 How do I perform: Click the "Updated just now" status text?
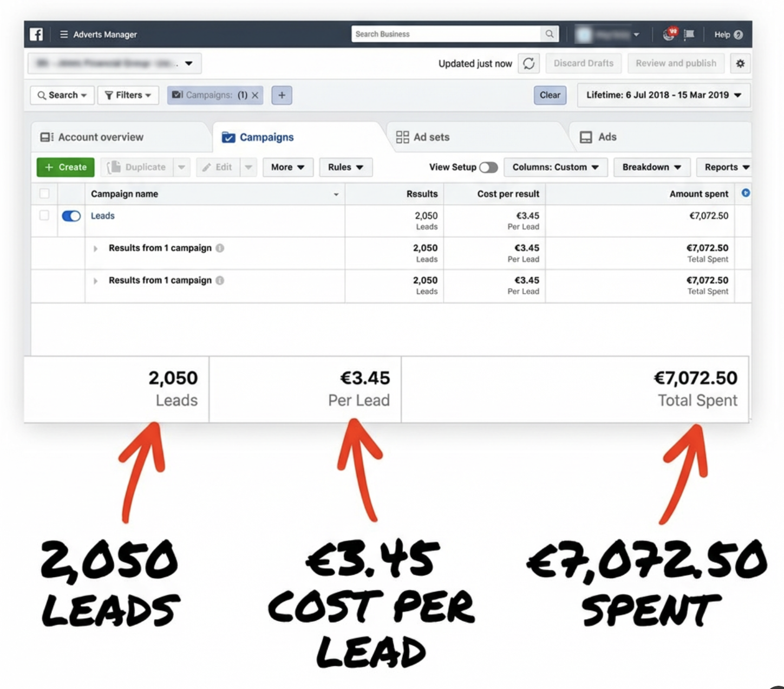coord(475,64)
